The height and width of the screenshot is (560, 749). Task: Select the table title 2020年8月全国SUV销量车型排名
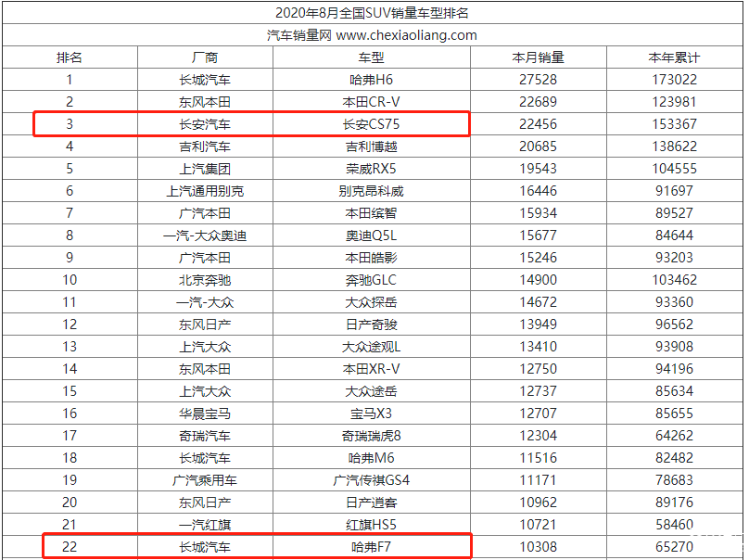click(x=372, y=13)
